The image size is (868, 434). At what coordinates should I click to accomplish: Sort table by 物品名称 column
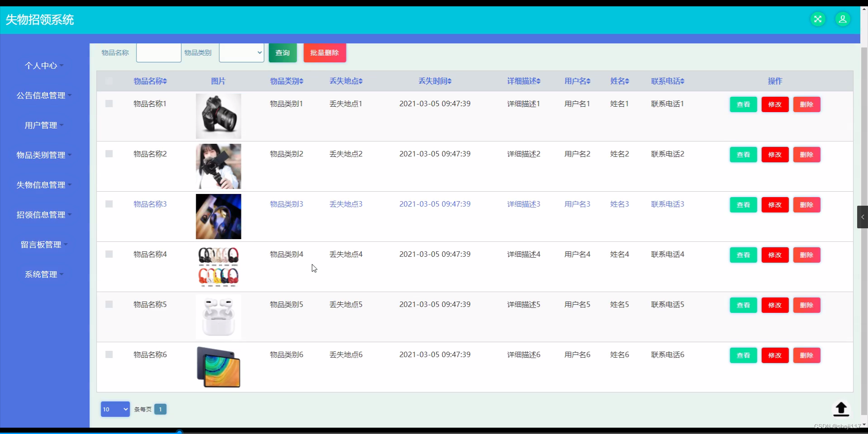[x=150, y=81]
